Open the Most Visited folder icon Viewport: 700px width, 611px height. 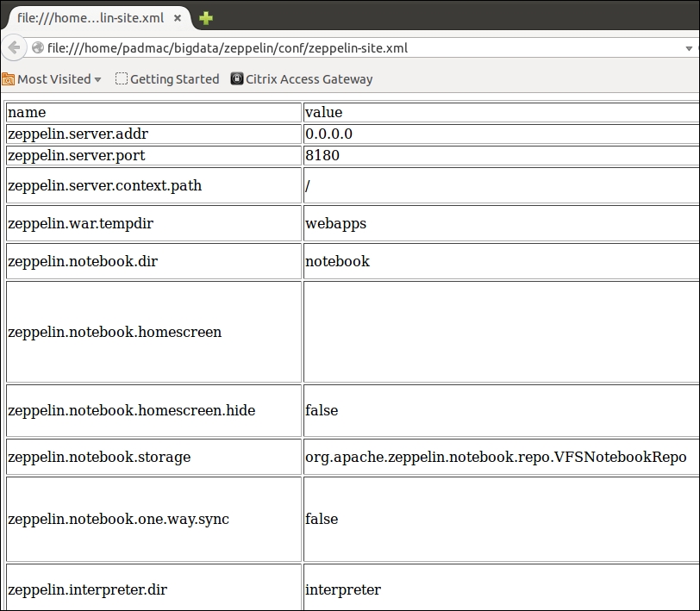(8, 79)
